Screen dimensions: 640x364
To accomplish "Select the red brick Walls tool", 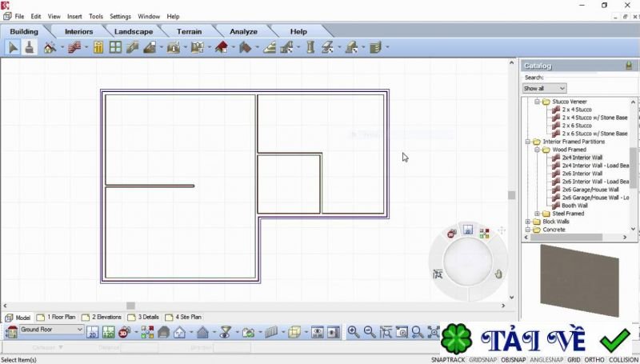I will pos(74,47).
